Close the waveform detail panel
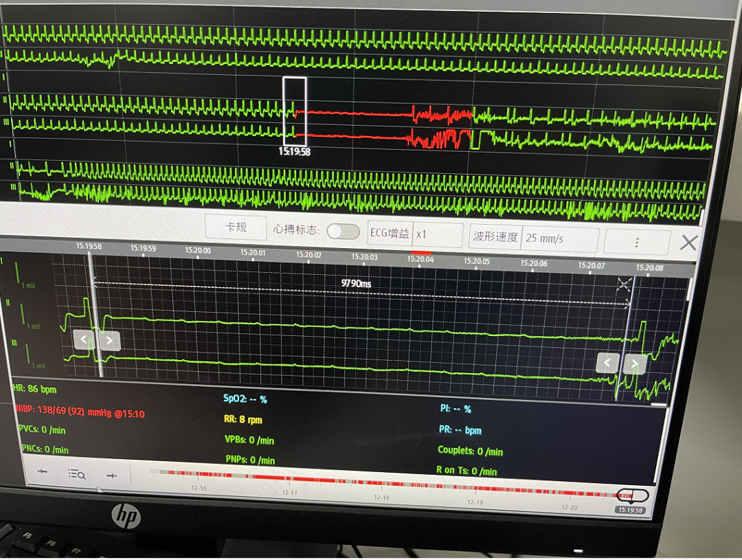Screen dimensions: 742x560 pos(688,243)
